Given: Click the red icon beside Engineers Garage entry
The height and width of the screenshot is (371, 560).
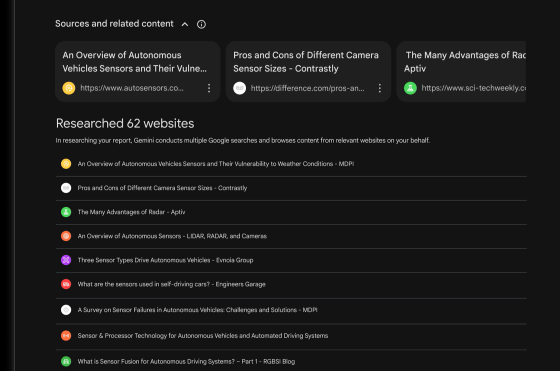Looking at the screenshot, I should (x=66, y=284).
